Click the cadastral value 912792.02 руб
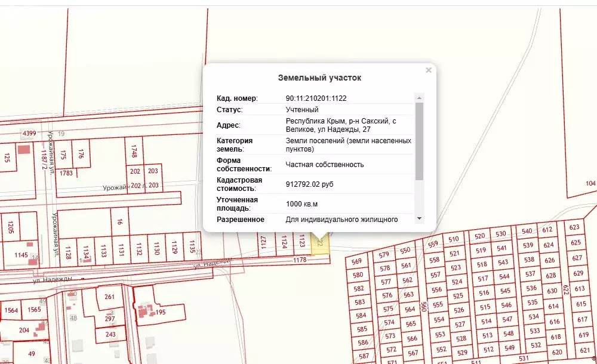The image size is (597, 364). click(309, 184)
